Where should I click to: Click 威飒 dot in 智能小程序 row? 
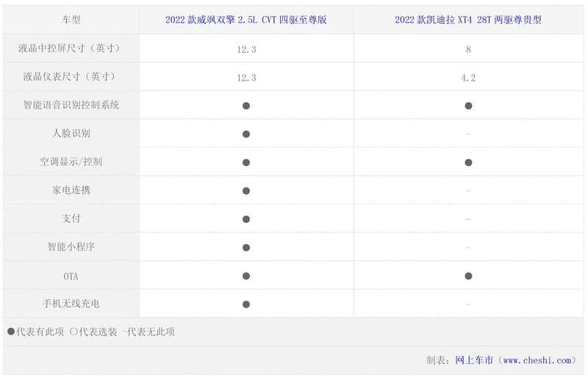pos(246,248)
